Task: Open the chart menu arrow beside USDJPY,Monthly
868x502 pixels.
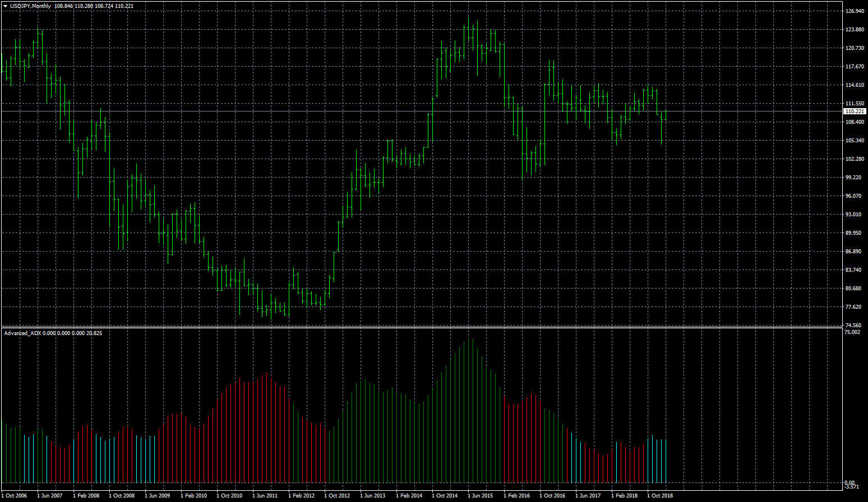Action: [5, 6]
